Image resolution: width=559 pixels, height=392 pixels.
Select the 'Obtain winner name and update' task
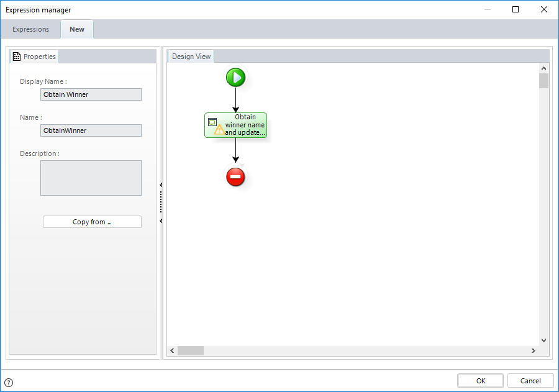pyautogui.click(x=235, y=125)
